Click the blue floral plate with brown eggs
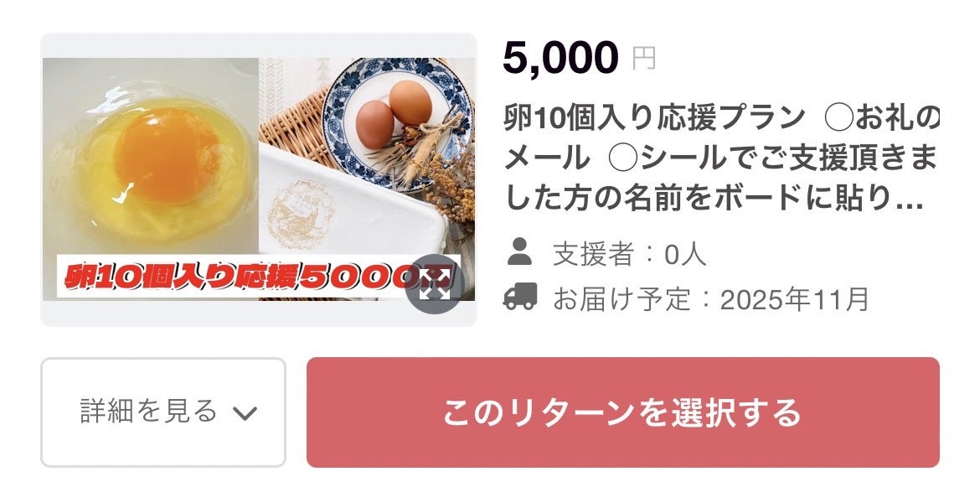The image size is (980, 482). [396, 120]
